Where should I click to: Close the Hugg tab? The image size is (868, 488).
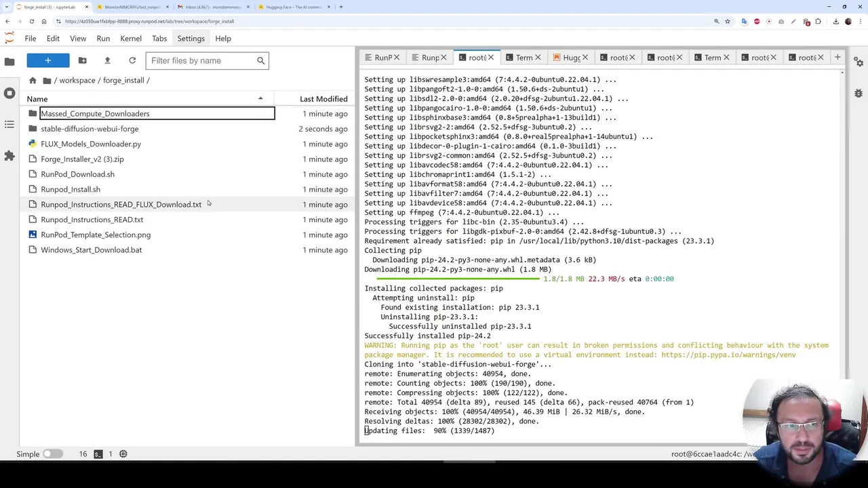[585, 58]
